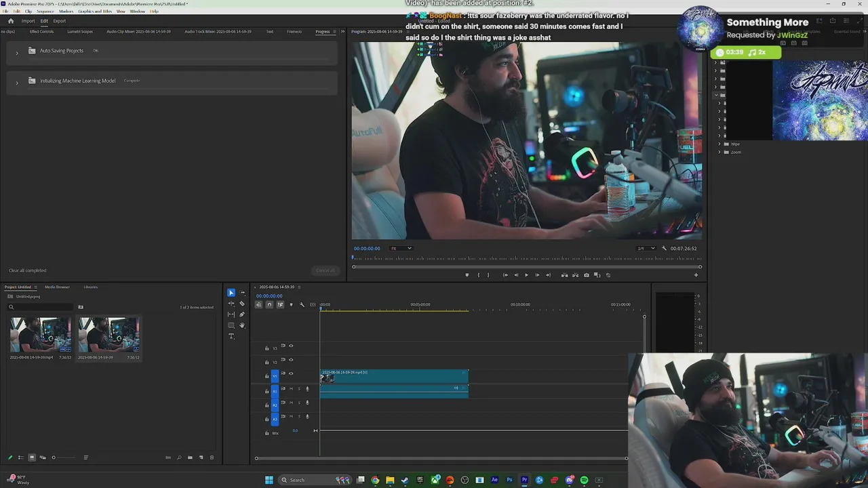The height and width of the screenshot is (488, 868).
Task: Solo audio track A2
Action: click(299, 403)
